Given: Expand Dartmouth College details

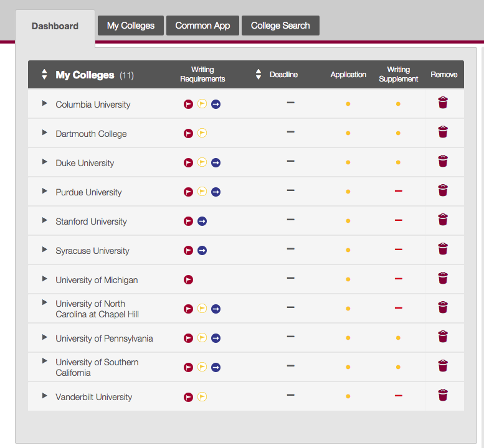Looking at the screenshot, I should (x=45, y=133).
